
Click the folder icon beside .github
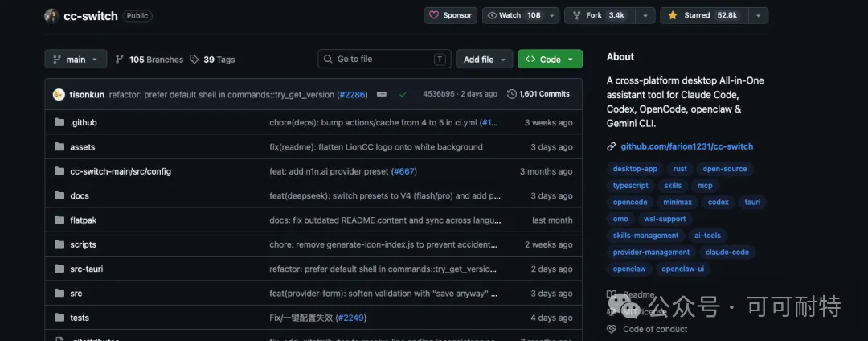point(59,122)
